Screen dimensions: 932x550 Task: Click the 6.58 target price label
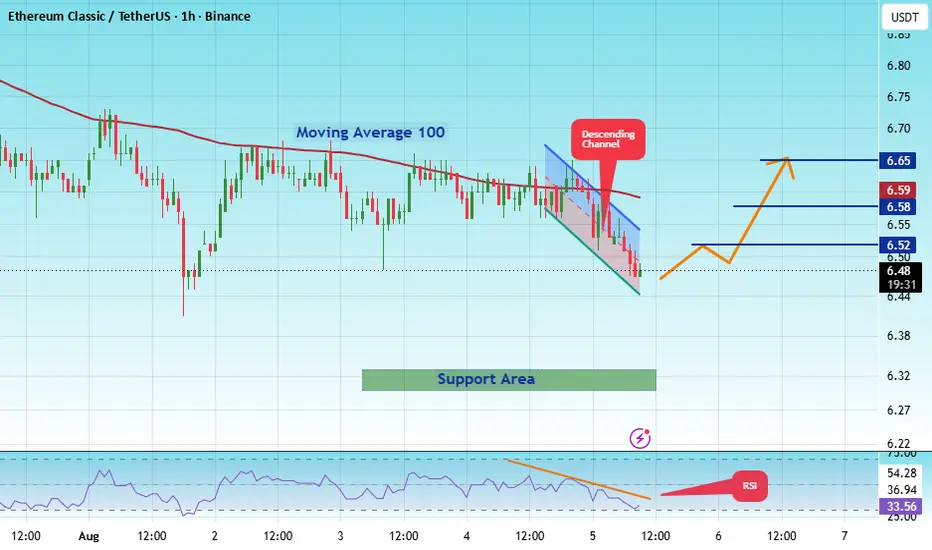(898, 207)
